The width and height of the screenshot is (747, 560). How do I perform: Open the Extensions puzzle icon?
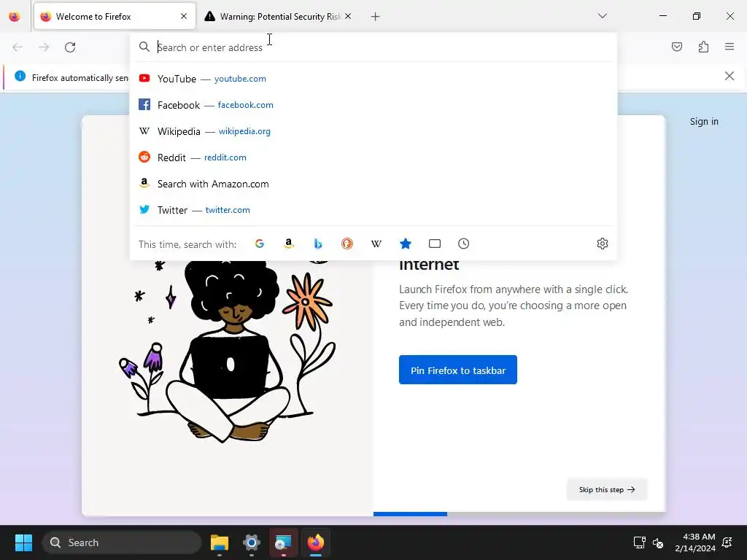coord(703,47)
